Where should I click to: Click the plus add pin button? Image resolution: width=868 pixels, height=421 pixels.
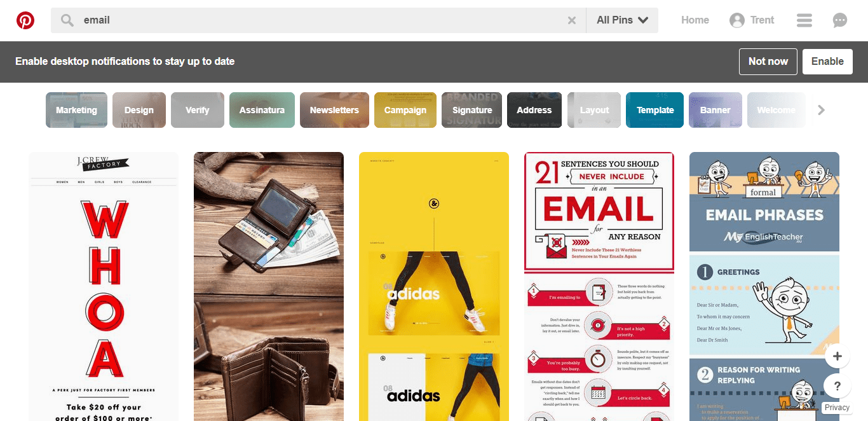(x=837, y=356)
